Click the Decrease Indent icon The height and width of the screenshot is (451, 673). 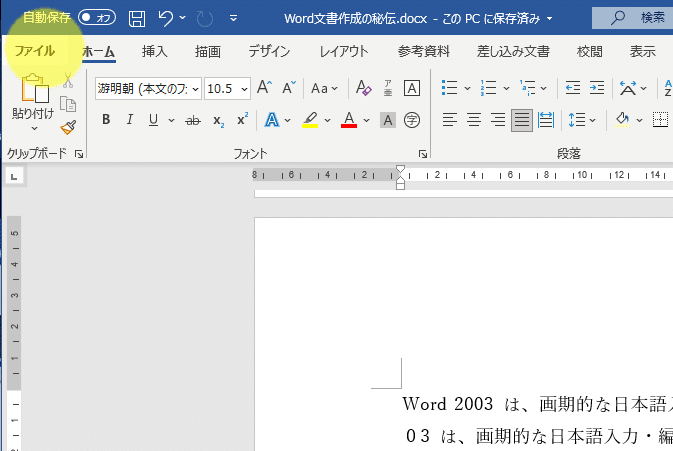(x=573, y=88)
